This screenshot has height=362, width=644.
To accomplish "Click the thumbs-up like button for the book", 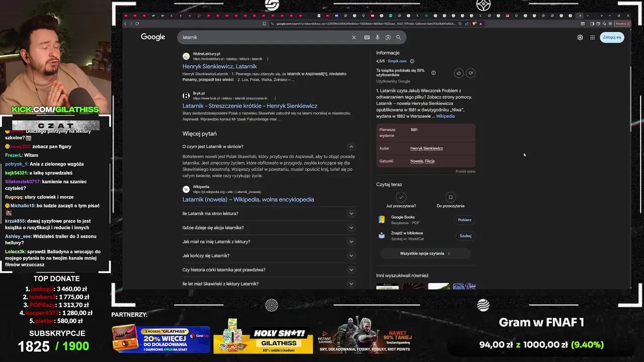I will 458,73.
